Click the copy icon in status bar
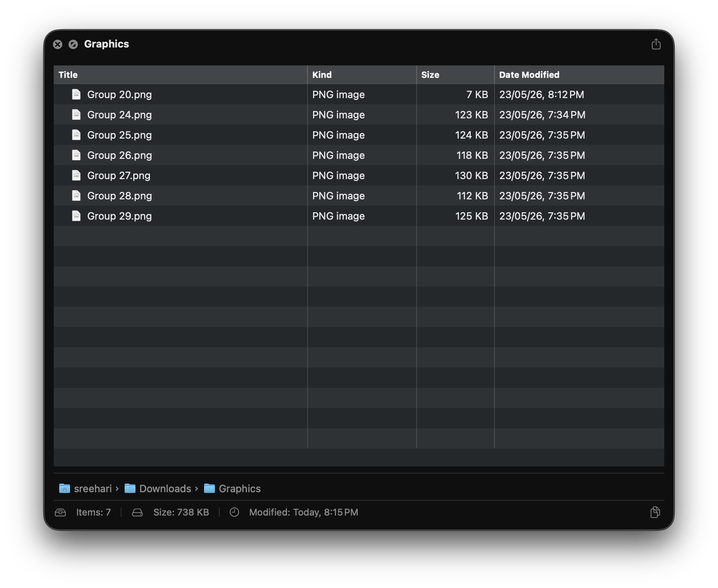Viewport: 718px width, 588px height. (x=655, y=512)
